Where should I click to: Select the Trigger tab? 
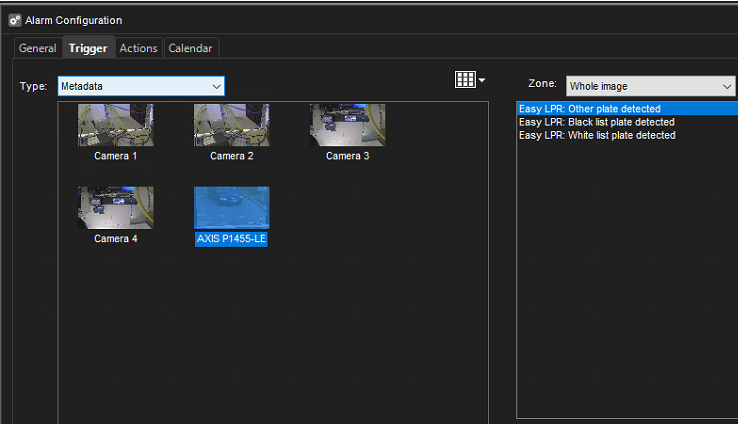[88, 48]
